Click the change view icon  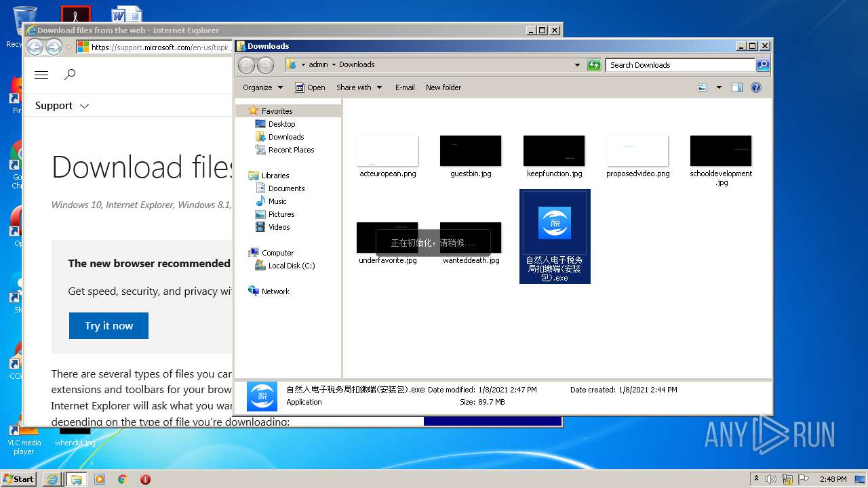(x=703, y=87)
